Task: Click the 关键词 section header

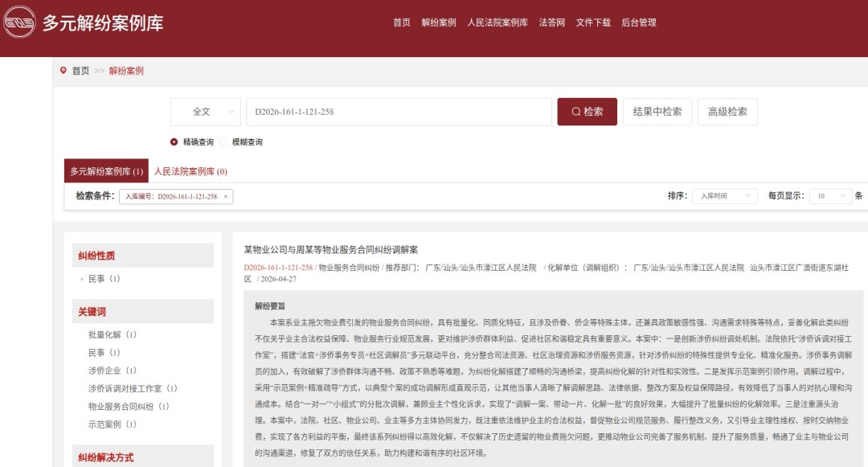Action: point(143,312)
